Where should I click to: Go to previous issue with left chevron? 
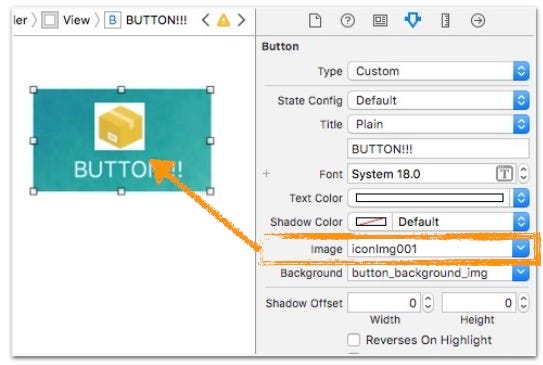205,20
